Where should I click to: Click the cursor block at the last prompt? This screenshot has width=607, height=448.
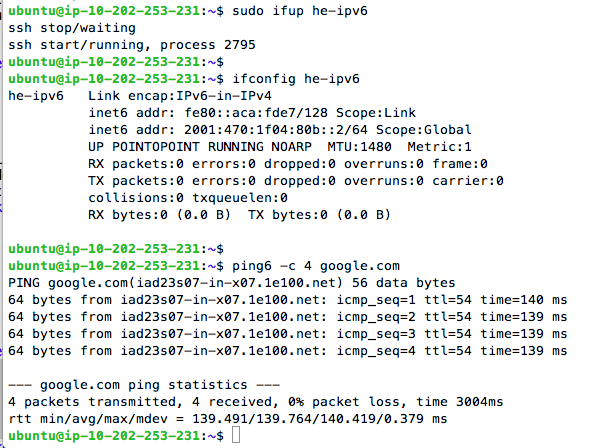tap(236, 436)
